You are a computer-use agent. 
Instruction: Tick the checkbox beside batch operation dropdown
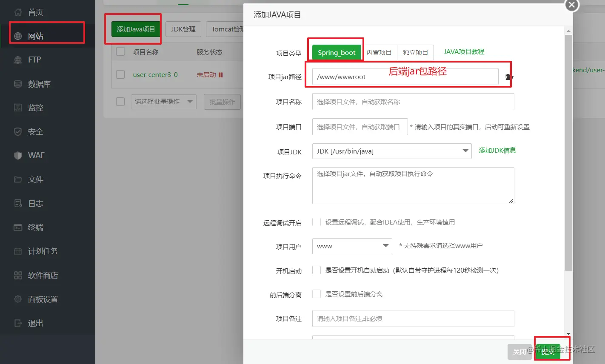[x=120, y=102]
